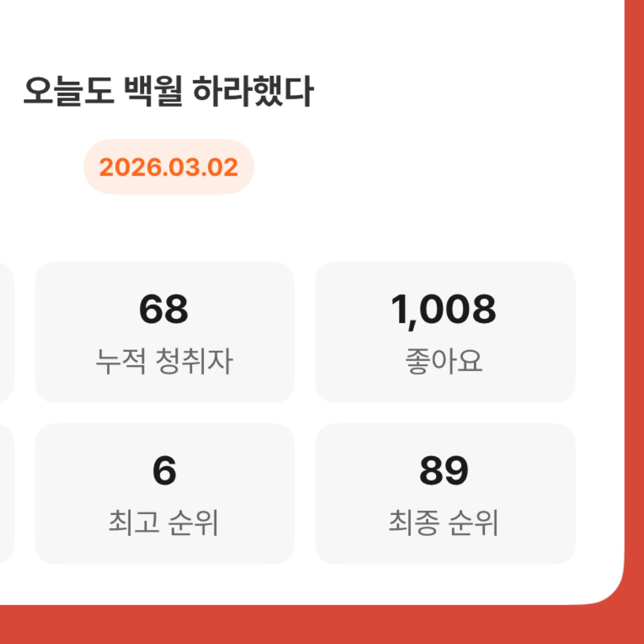Click the number 68
The width and height of the screenshot is (644, 644).
[164, 309]
